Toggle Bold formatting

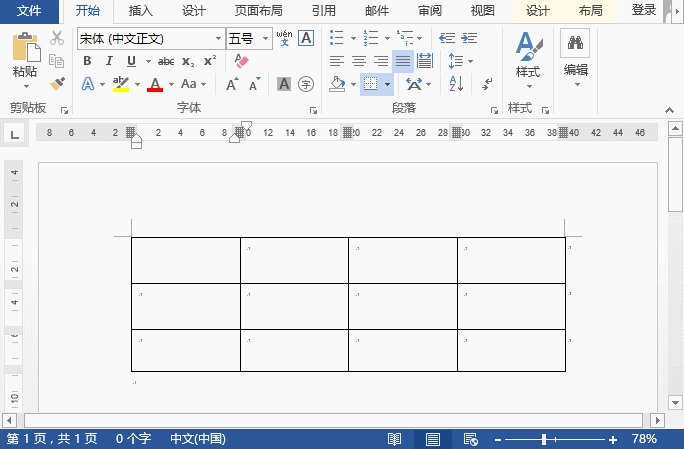point(87,61)
